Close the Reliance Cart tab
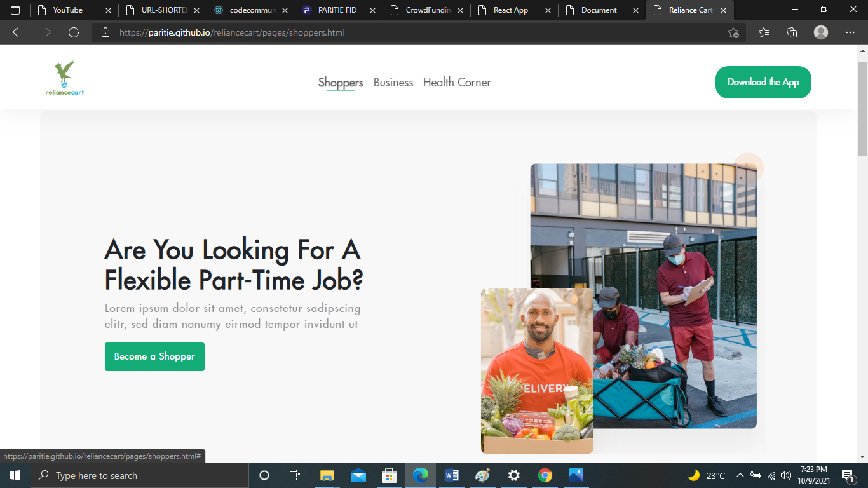The image size is (868, 488). coord(723,10)
